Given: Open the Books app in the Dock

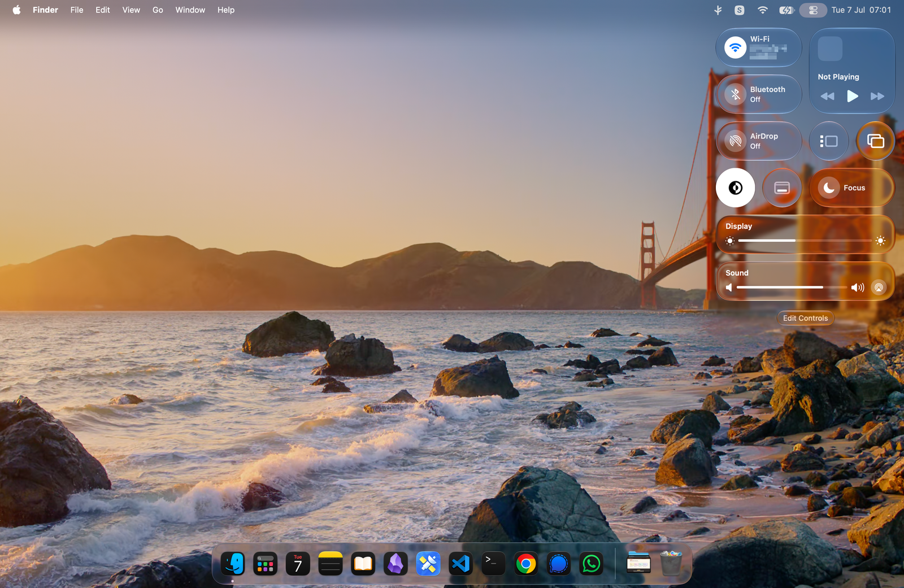Looking at the screenshot, I should tap(363, 564).
